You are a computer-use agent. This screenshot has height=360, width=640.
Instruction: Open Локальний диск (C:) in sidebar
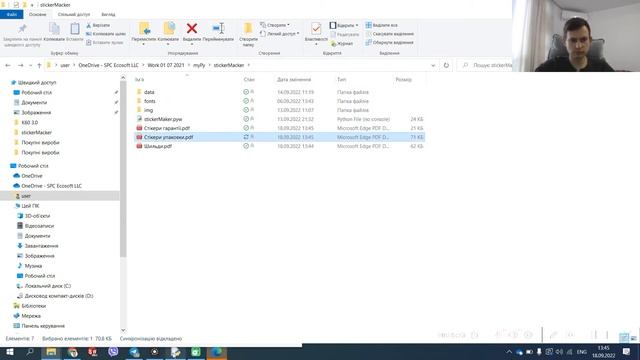47,286
